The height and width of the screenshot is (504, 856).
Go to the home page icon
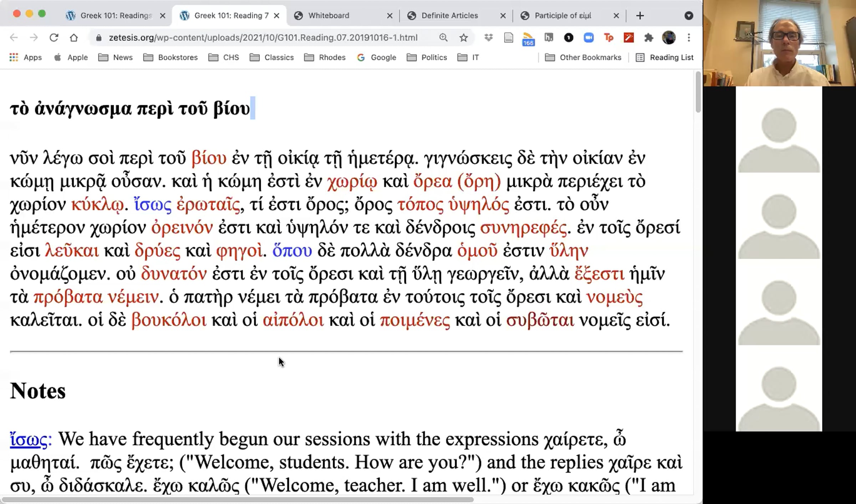pyautogui.click(x=74, y=37)
